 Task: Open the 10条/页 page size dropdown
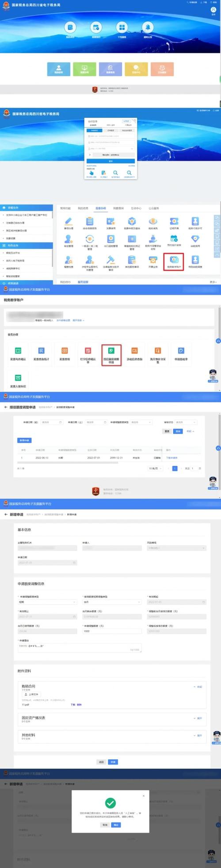(x=154, y=468)
